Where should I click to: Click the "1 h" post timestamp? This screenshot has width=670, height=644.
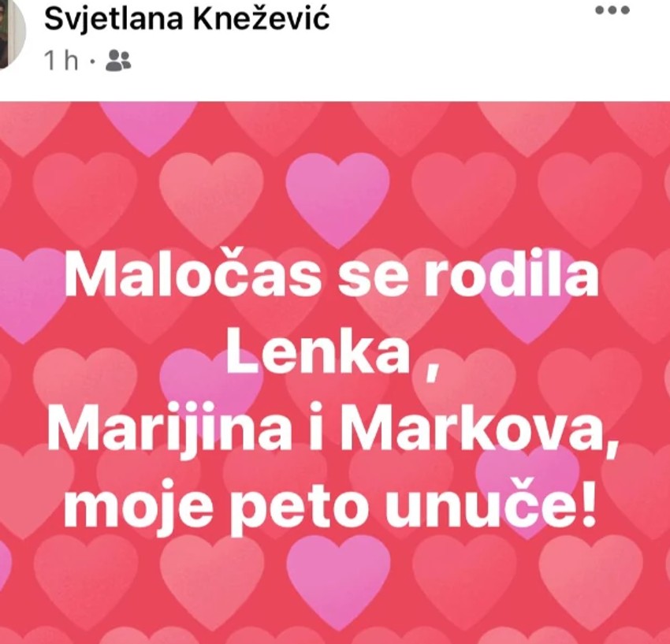pyautogui.click(x=61, y=61)
